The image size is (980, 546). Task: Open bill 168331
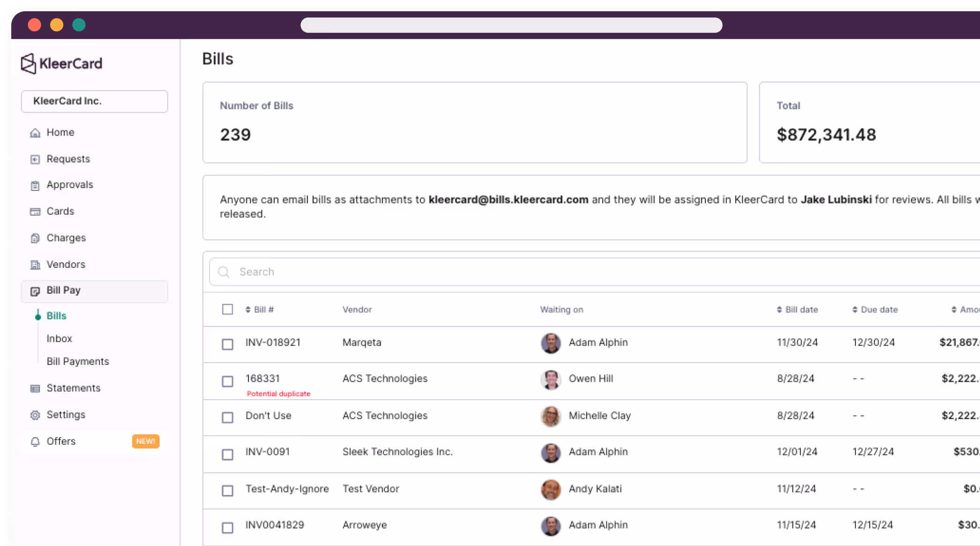262,379
